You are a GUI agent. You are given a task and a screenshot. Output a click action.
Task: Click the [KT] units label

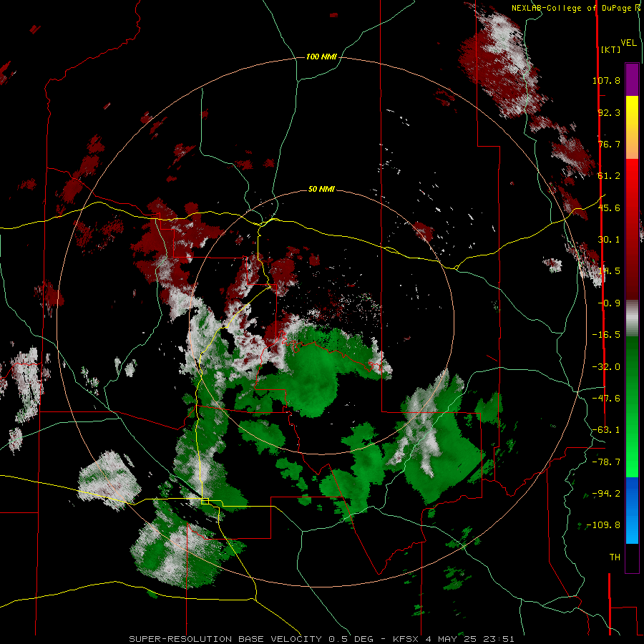point(611,49)
